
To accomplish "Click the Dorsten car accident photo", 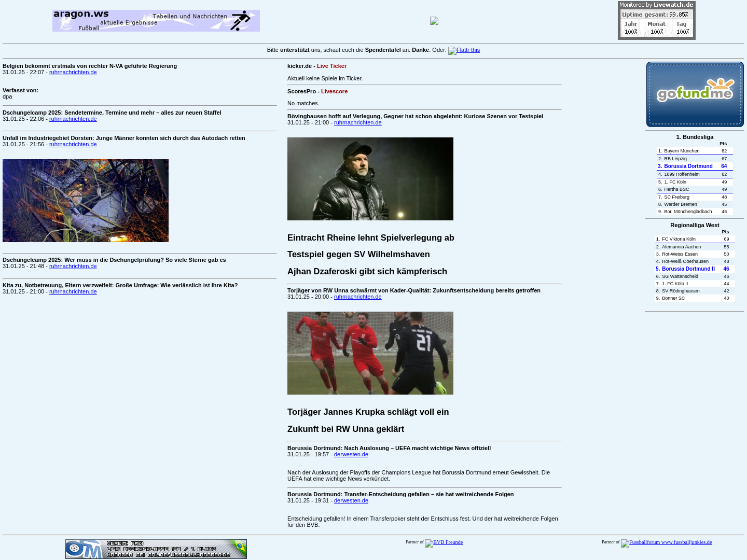I will pyautogui.click(x=86, y=201).
